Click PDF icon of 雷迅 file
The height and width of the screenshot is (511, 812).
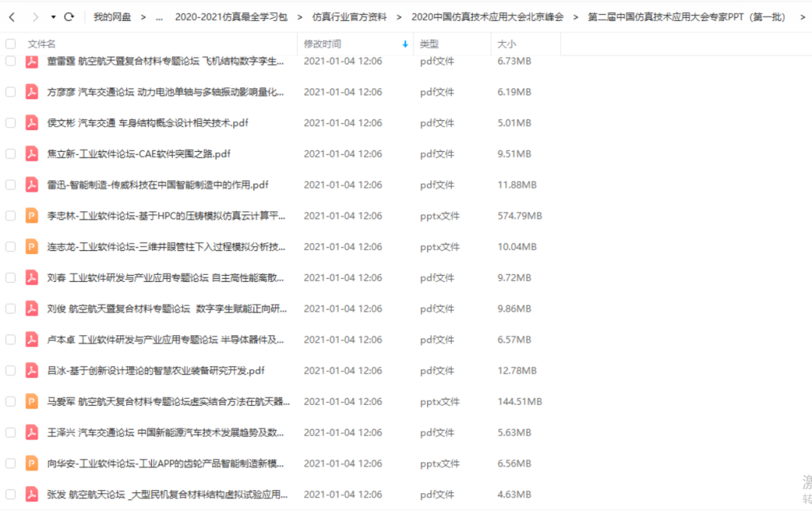coord(32,185)
